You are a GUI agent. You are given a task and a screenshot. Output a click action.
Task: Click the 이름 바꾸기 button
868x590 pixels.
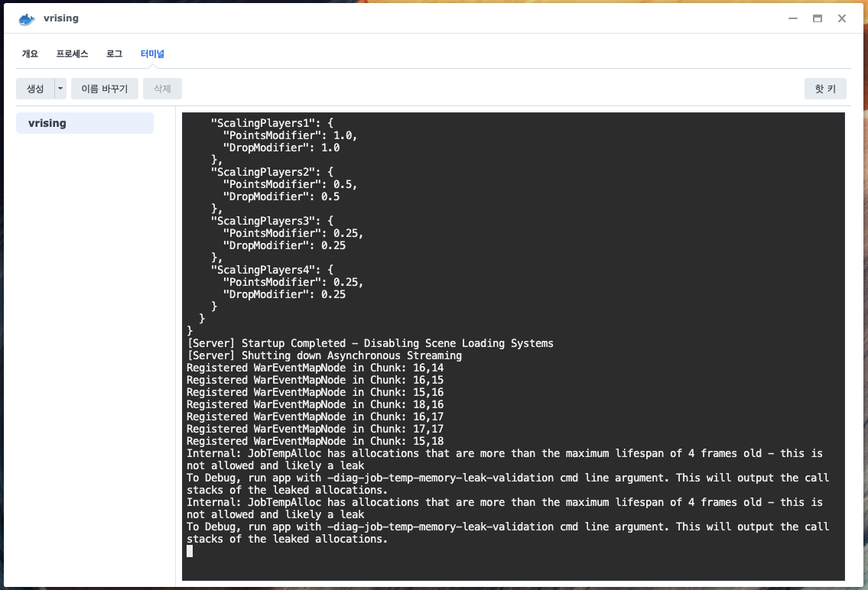(x=105, y=89)
